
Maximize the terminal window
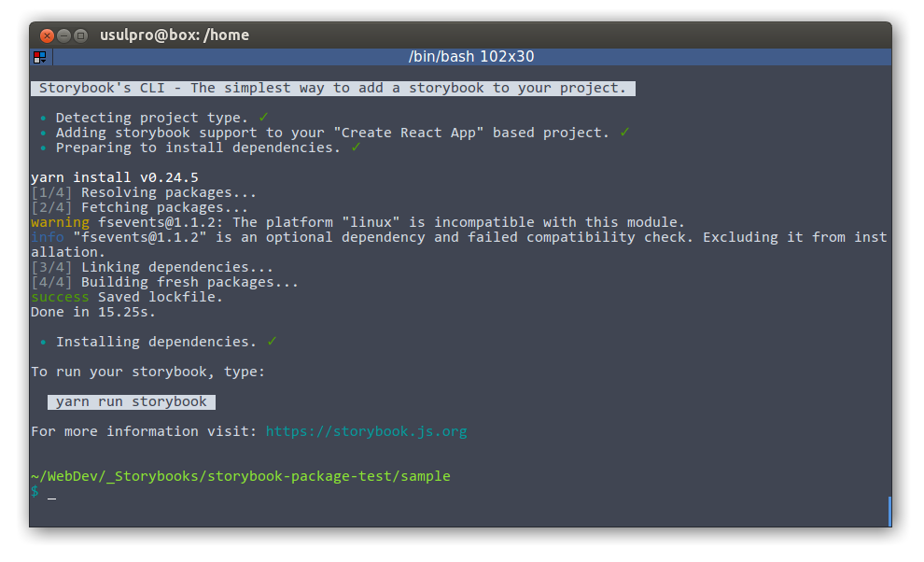pyautogui.click(x=80, y=36)
